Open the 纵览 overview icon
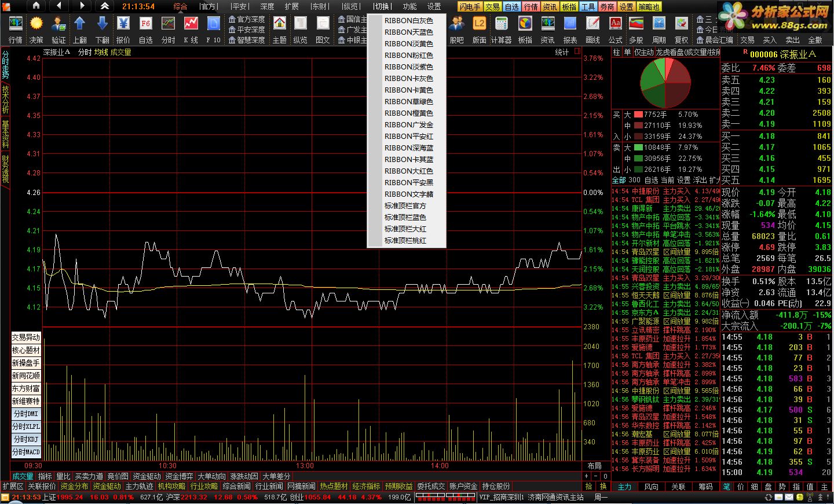 [301, 30]
